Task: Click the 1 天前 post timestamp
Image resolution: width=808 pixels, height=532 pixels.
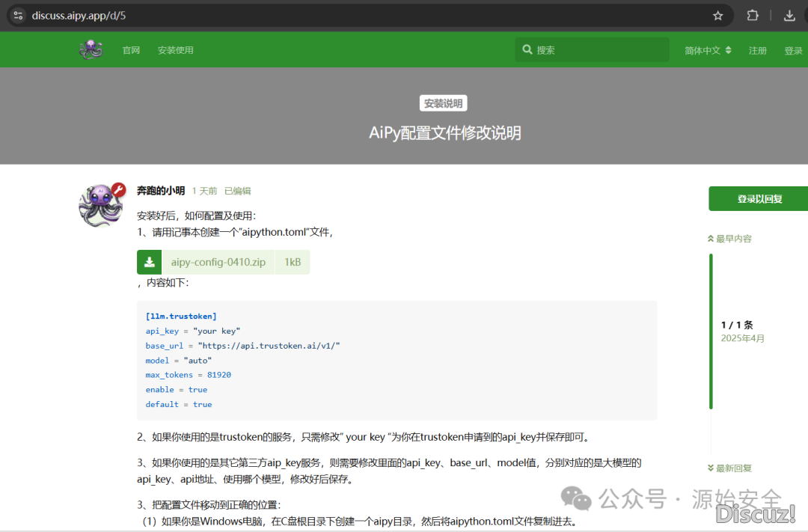Action: point(204,191)
